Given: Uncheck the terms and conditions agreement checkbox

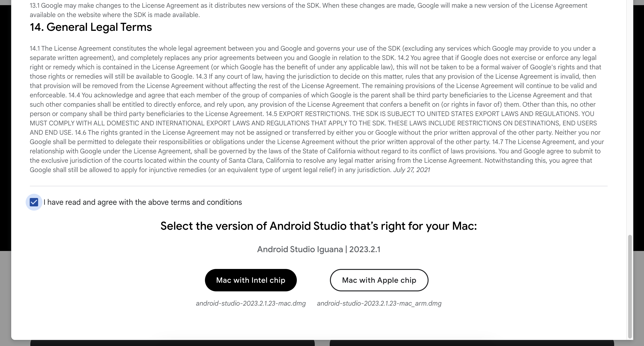Looking at the screenshot, I should [x=34, y=202].
